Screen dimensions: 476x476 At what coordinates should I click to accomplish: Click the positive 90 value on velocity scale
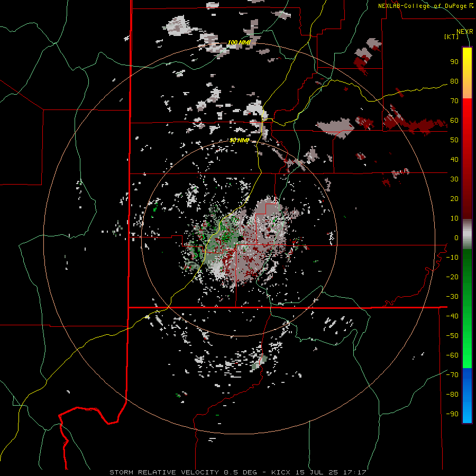coord(454,62)
